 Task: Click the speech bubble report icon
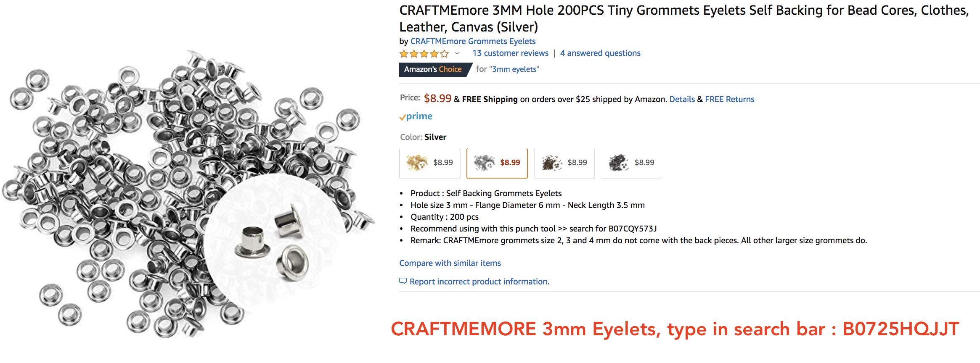(403, 281)
